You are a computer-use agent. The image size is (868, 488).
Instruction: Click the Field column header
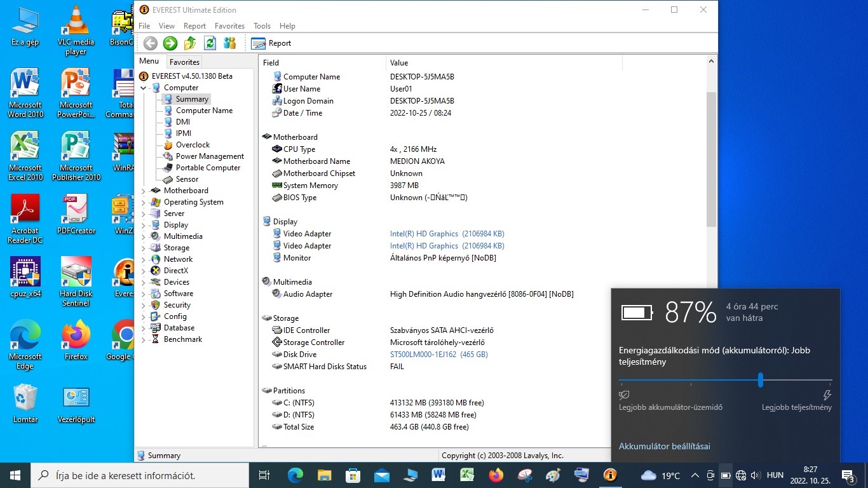[322, 62]
